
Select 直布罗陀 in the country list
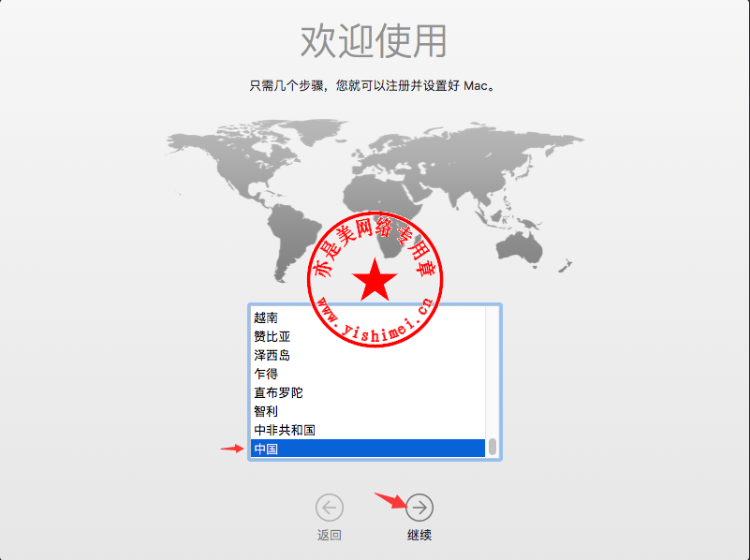pyautogui.click(x=368, y=392)
